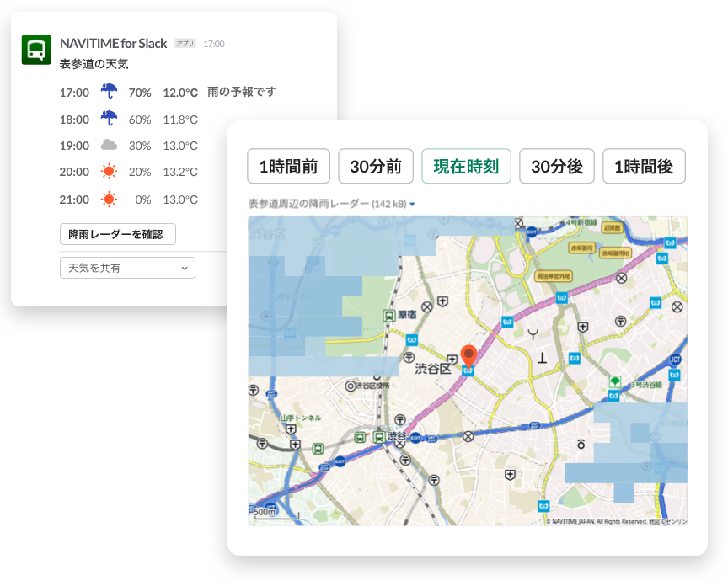Collapse the radar image using the caption arrow
The image size is (728, 586).
point(412,204)
